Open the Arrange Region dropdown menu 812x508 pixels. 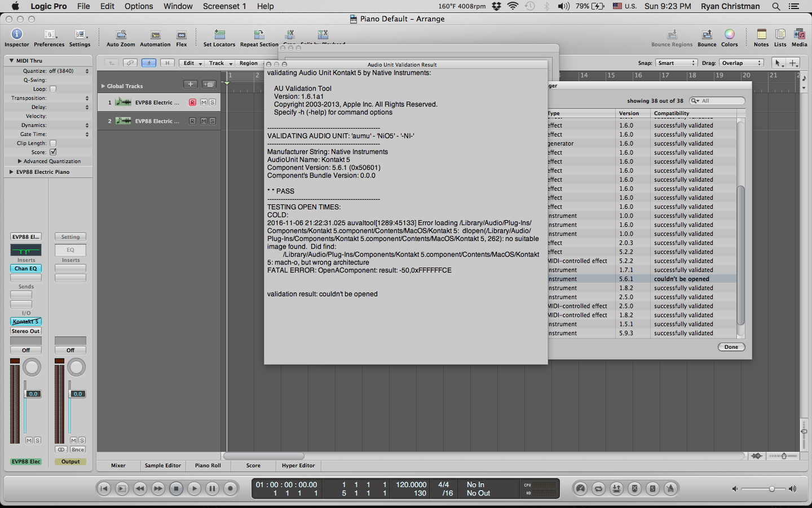click(249, 63)
